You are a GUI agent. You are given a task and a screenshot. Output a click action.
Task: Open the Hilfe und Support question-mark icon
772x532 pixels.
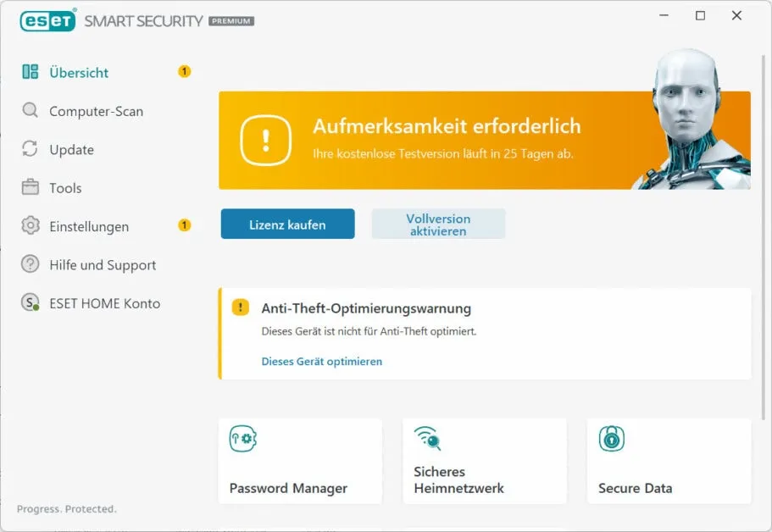[29, 264]
